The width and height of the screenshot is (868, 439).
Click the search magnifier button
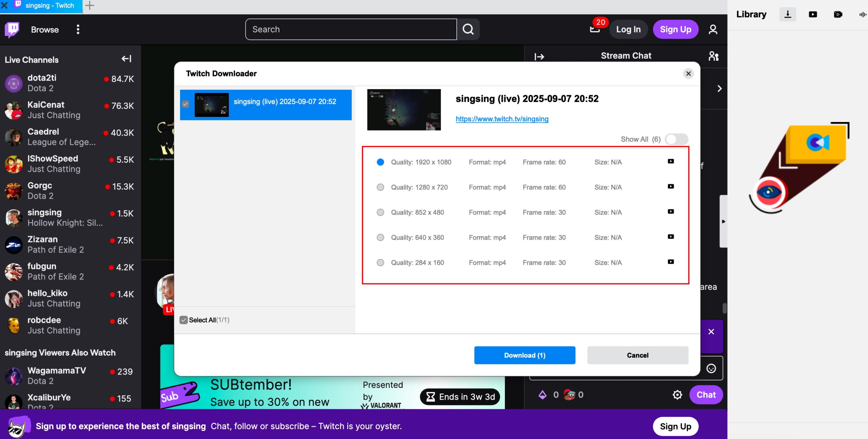[468, 29]
